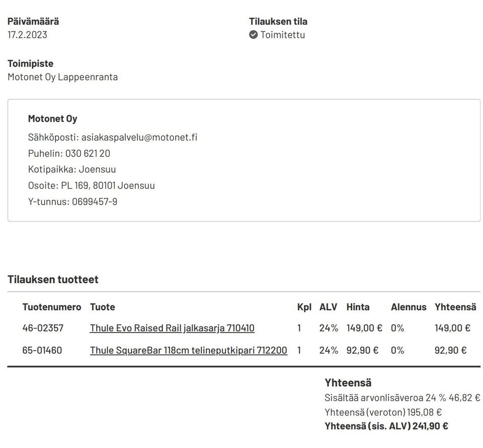Viewport: 483px width, 448px height.
Task: Click the order date 17.2.2023
Action: 27,35
